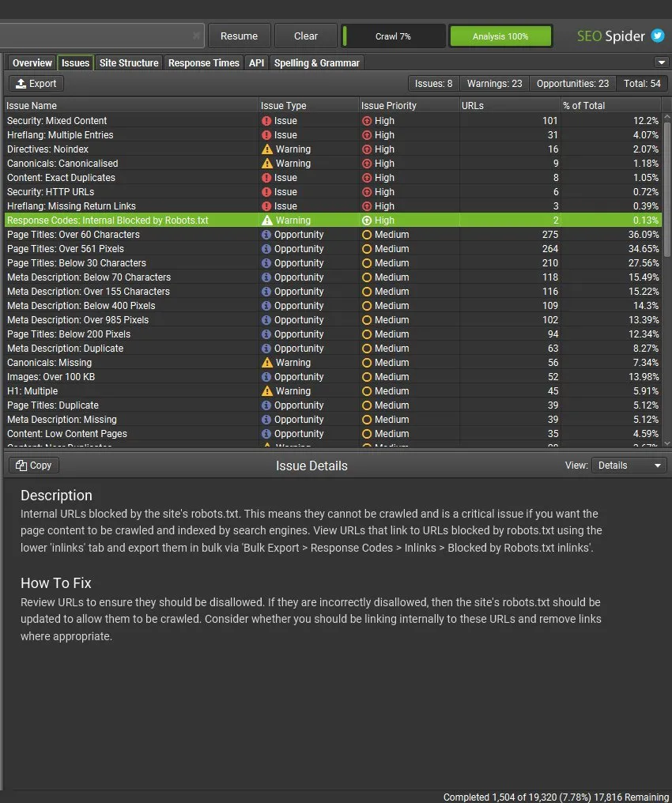Image resolution: width=672 pixels, height=803 pixels.
Task: Expand the tabs overflow dropdown arrow
Action: click(x=661, y=62)
